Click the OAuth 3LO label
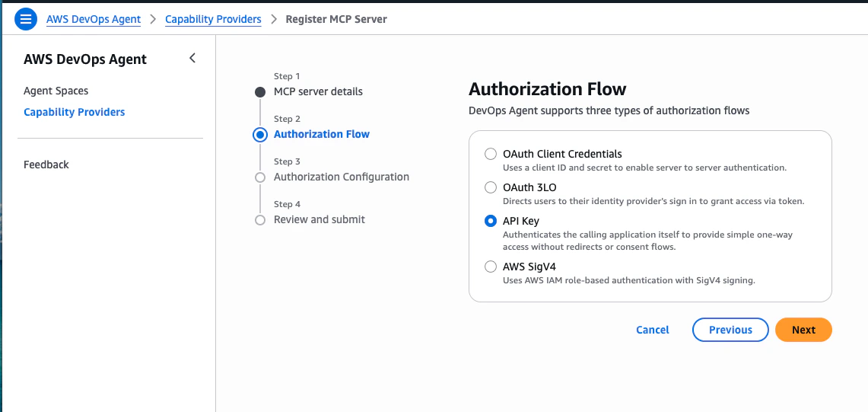 click(x=529, y=187)
